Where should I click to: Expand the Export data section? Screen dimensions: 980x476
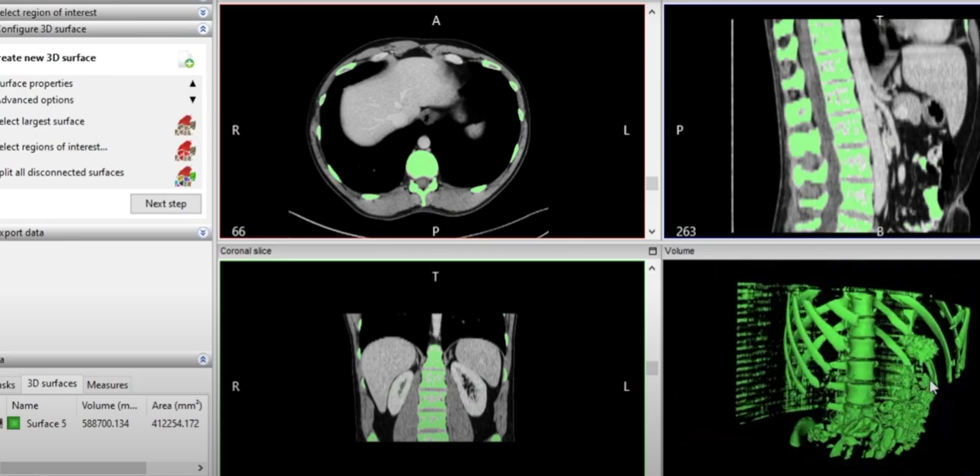pos(203,233)
